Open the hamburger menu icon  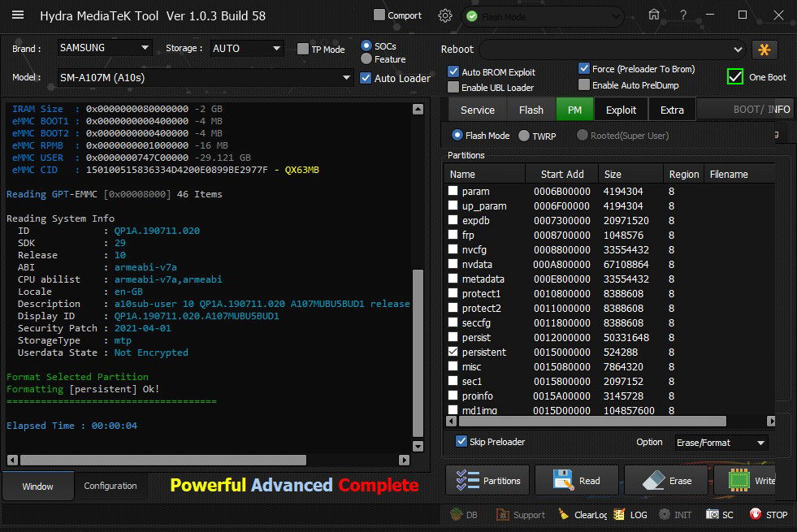coord(17,15)
